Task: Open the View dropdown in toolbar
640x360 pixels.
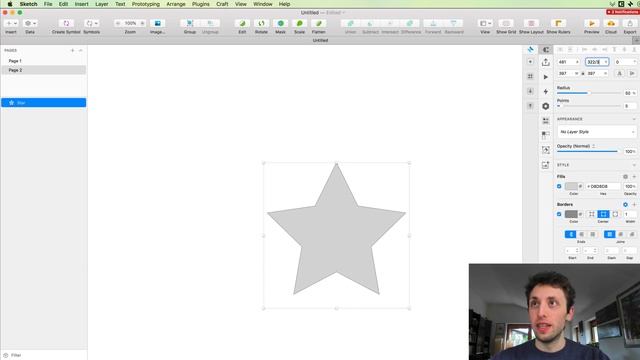Action: [x=485, y=24]
